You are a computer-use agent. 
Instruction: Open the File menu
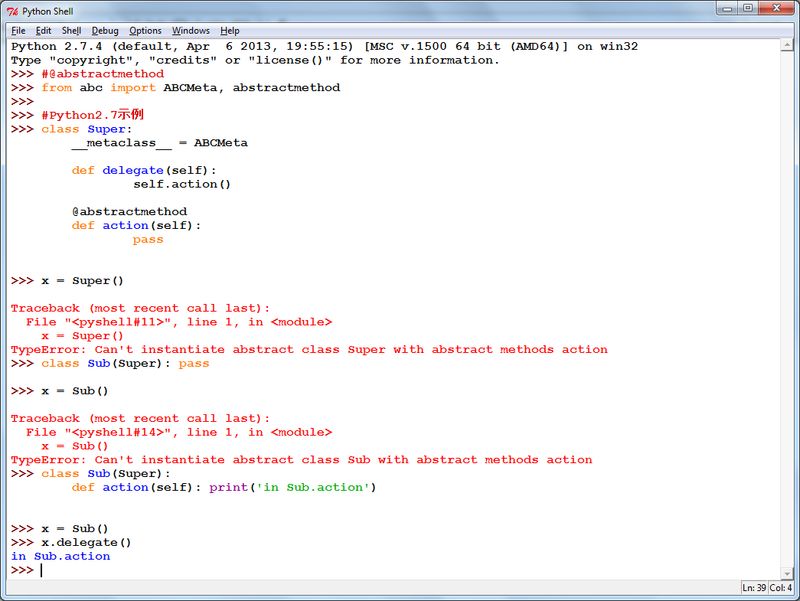click(18, 31)
